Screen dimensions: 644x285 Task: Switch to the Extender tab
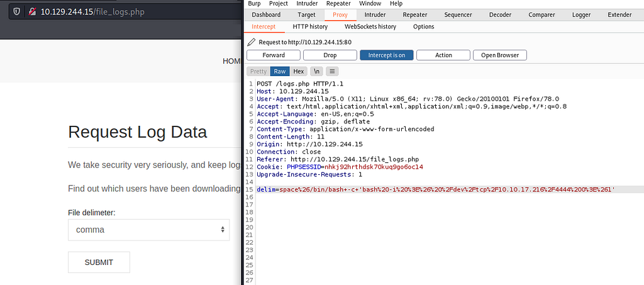click(619, 14)
